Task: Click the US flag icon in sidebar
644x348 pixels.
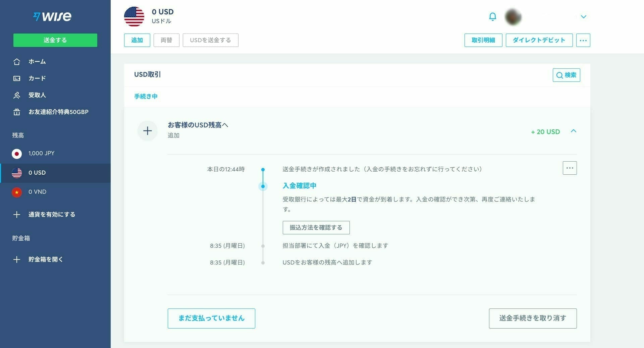Action: pos(17,173)
